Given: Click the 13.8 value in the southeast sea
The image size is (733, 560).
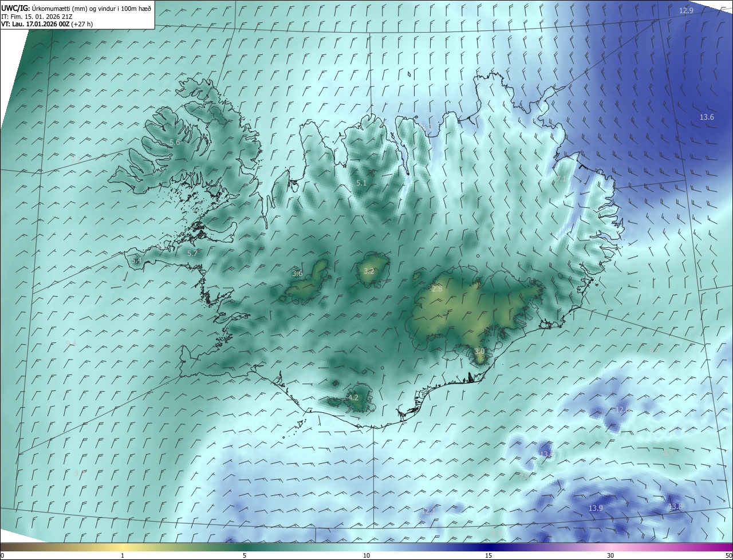Looking at the screenshot, I should click(676, 507).
